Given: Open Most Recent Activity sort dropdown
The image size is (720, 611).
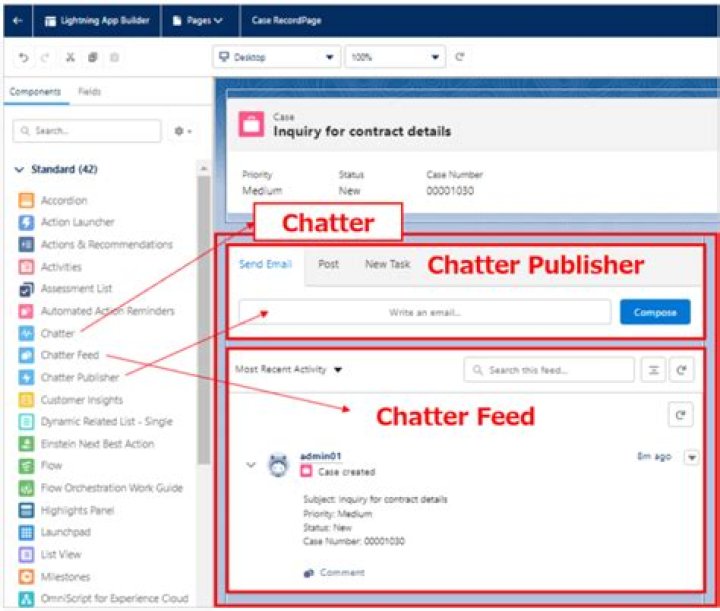Looking at the screenshot, I should pos(288,370).
